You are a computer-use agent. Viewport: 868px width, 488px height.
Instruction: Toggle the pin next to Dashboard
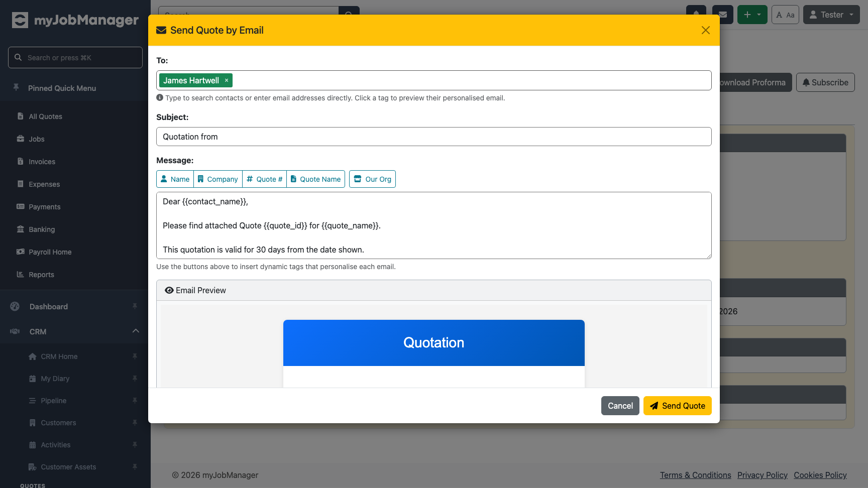135,306
